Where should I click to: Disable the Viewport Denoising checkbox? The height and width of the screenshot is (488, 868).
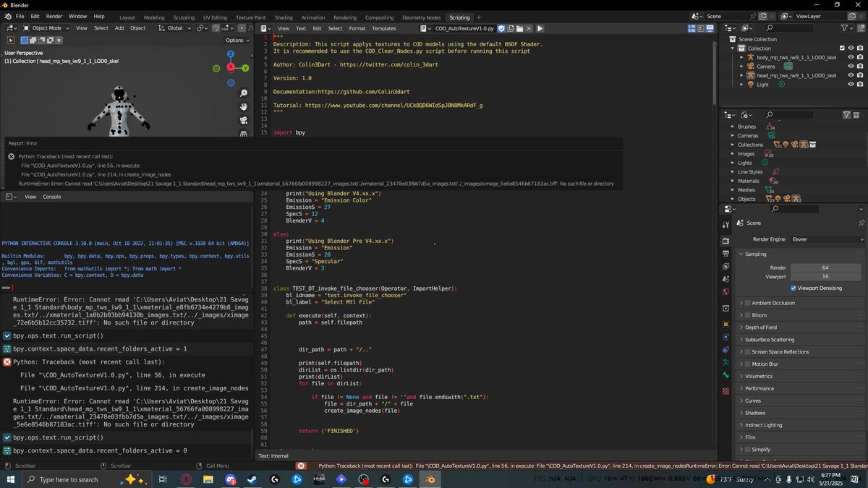(x=793, y=288)
